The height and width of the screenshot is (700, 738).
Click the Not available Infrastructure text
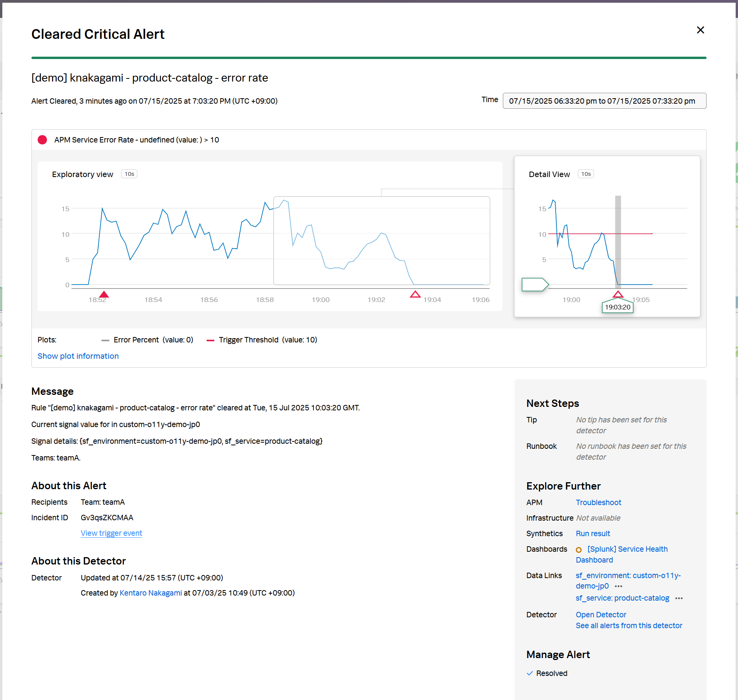click(598, 518)
